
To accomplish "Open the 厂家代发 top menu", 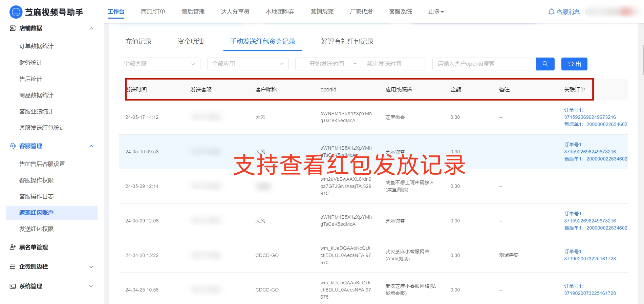I will 361,12.
